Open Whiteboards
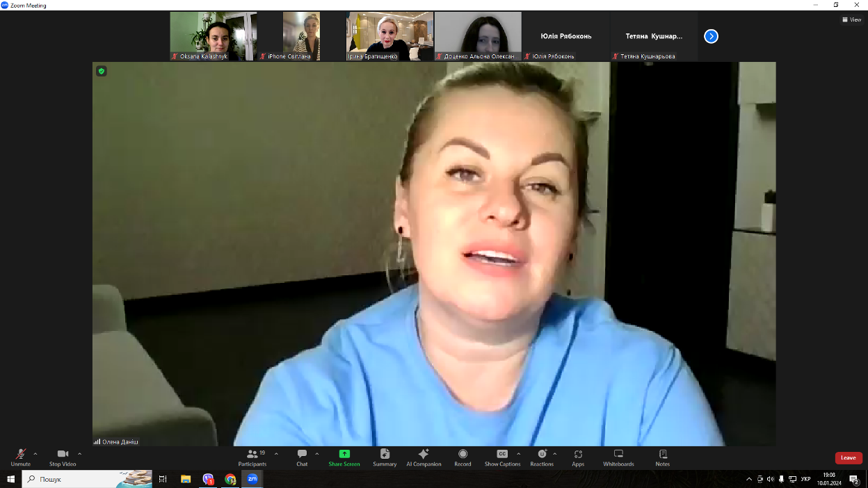This screenshot has height=488, width=868. click(618, 457)
